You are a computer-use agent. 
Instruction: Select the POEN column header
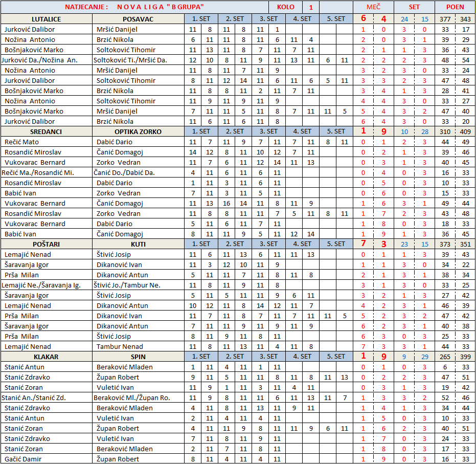coord(455,7)
